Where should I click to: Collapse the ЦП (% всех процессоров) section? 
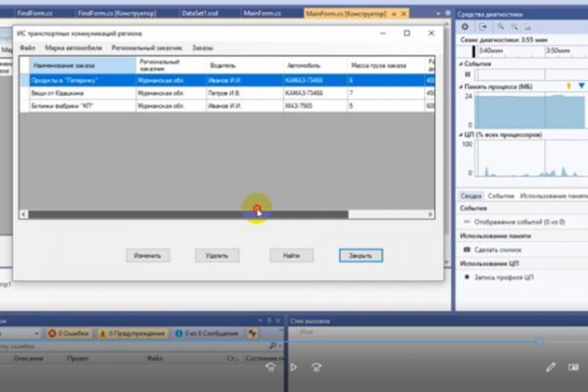462,134
